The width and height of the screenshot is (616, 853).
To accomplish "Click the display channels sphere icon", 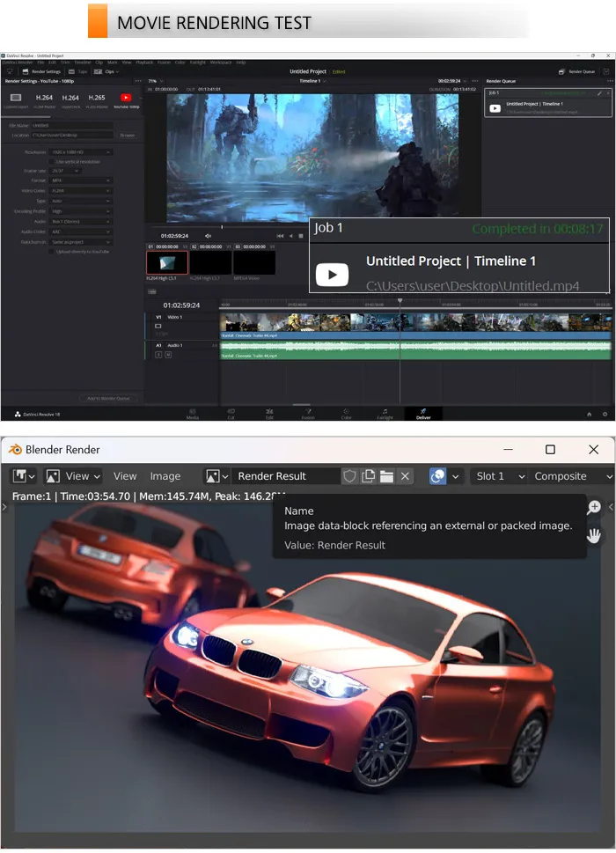I will click(437, 476).
